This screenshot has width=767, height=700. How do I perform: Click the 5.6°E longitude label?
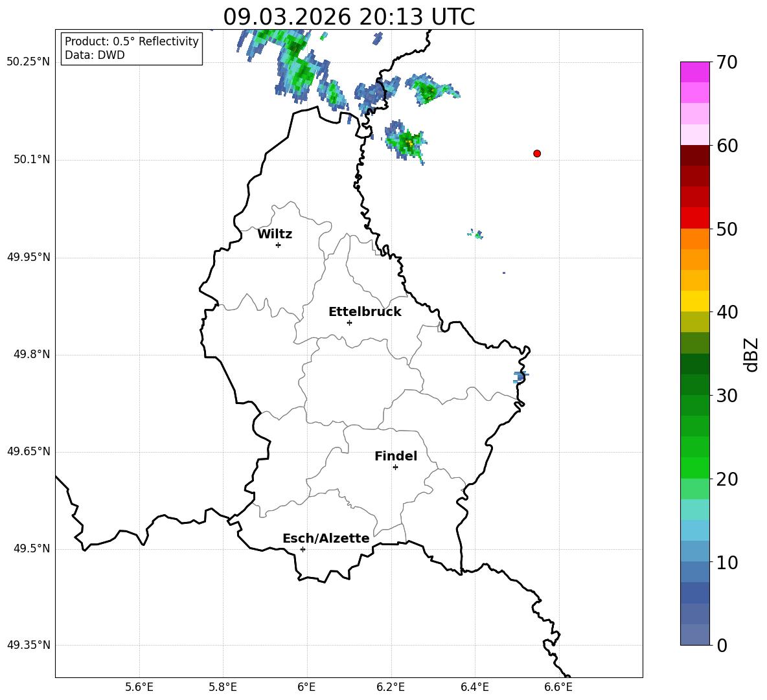(x=139, y=687)
